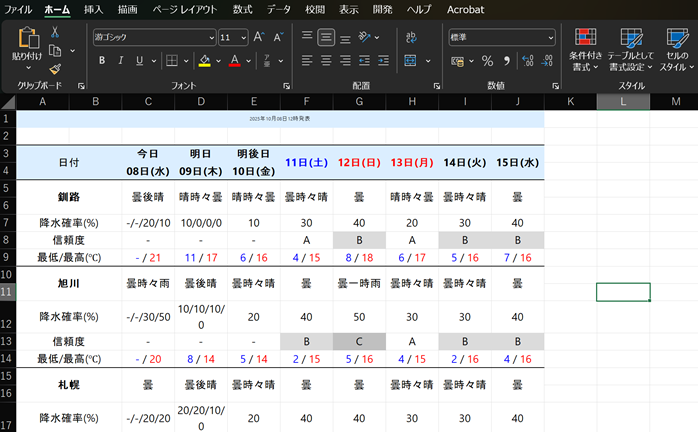Viewport: 698px width, 432px height.
Task: Toggle italic formatting
Action: click(120, 61)
